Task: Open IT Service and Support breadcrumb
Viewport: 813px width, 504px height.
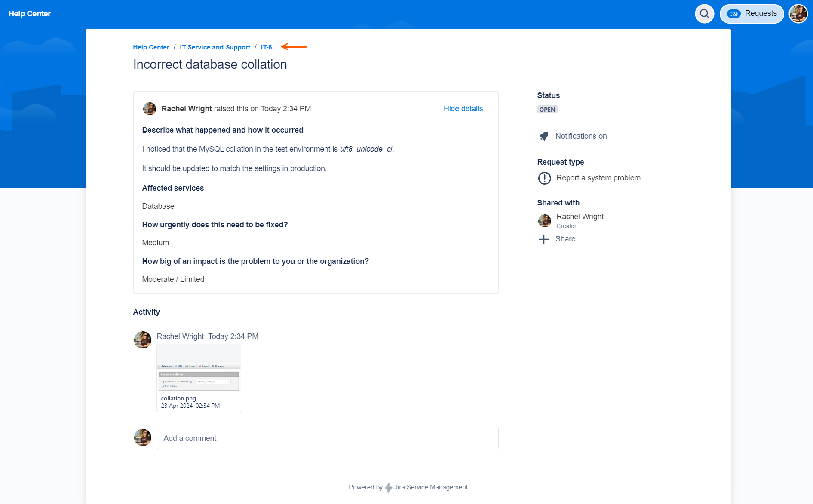Action: (x=215, y=47)
